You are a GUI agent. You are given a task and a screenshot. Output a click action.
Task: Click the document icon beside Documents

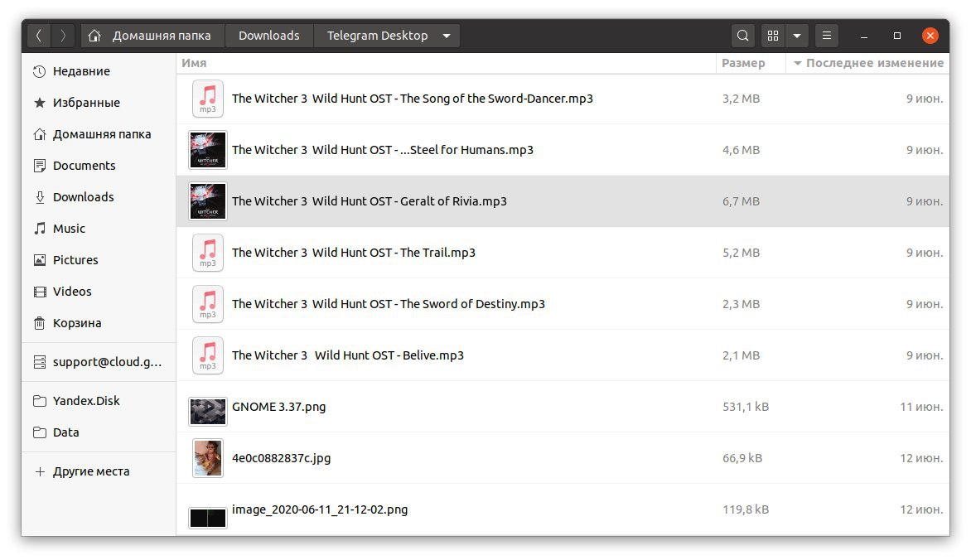40,166
